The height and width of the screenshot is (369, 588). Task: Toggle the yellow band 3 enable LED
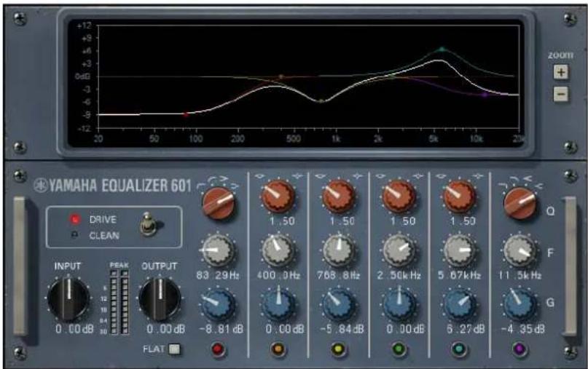tap(338, 349)
